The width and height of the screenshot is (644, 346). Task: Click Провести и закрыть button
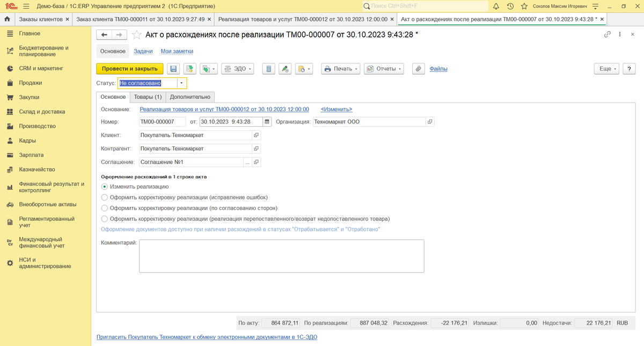tap(129, 69)
